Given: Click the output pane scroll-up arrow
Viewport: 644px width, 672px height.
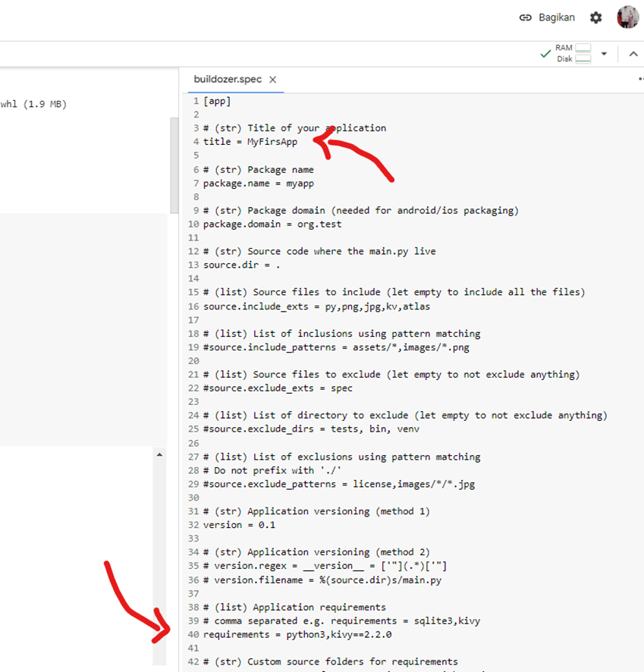Looking at the screenshot, I should [x=159, y=454].
